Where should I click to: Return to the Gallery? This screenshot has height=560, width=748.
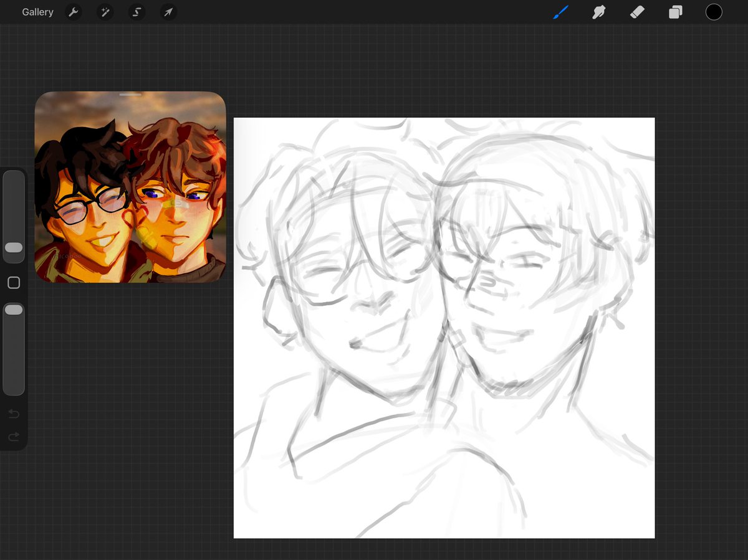coord(37,12)
